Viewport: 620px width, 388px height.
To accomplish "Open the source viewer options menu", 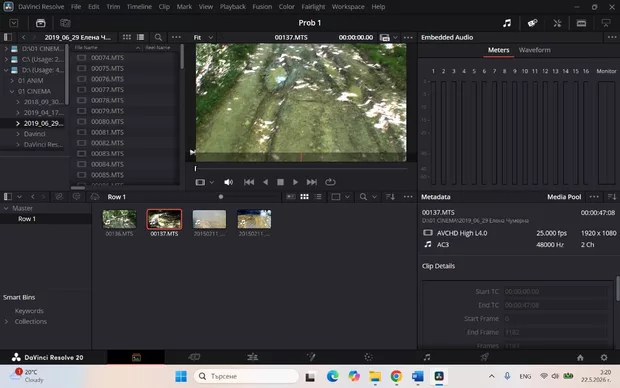I will 408,37.
